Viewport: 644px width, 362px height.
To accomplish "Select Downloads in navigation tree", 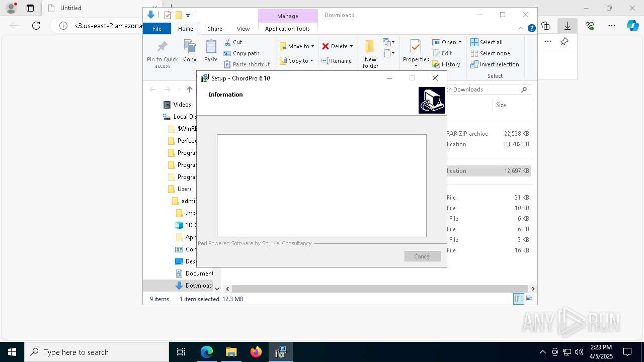I will [194, 286].
